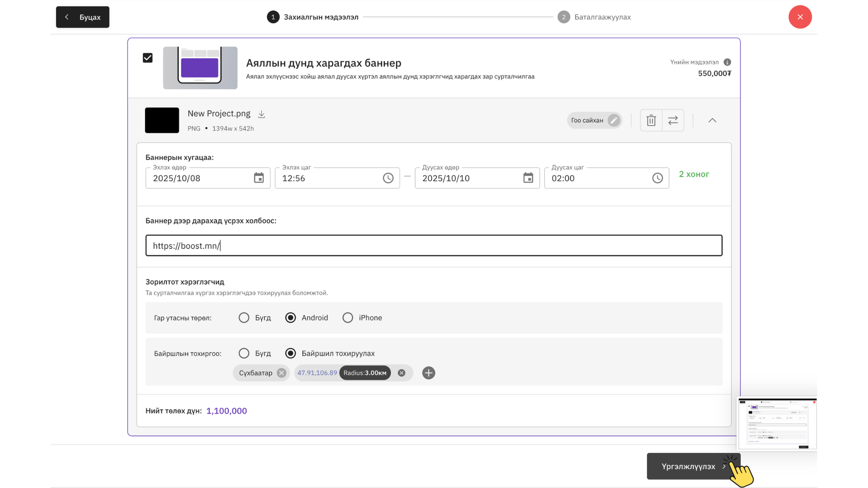868x488 pixels.
Task: Click the Буцах back button
Action: [x=83, y=17]
